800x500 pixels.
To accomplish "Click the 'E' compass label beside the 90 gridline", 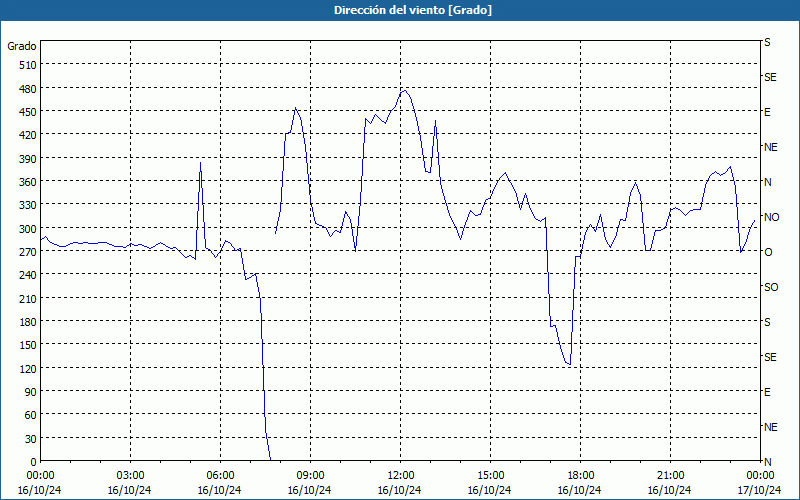I will click(x=767, y=392).
